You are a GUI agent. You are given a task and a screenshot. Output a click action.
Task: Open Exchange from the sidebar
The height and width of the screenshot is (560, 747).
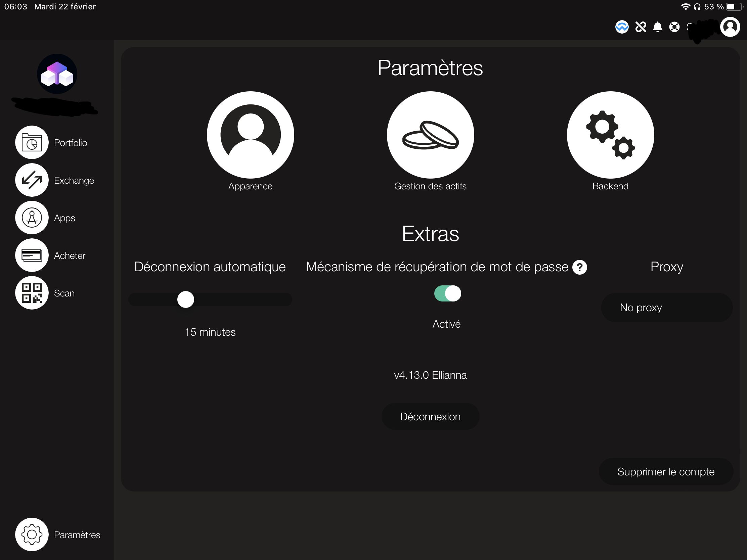32,180
